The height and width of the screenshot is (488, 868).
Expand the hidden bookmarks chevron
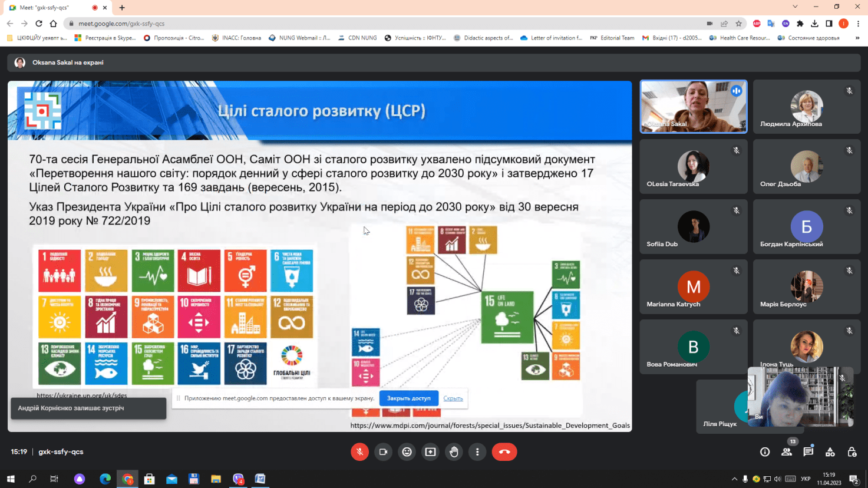click(857, 38)
